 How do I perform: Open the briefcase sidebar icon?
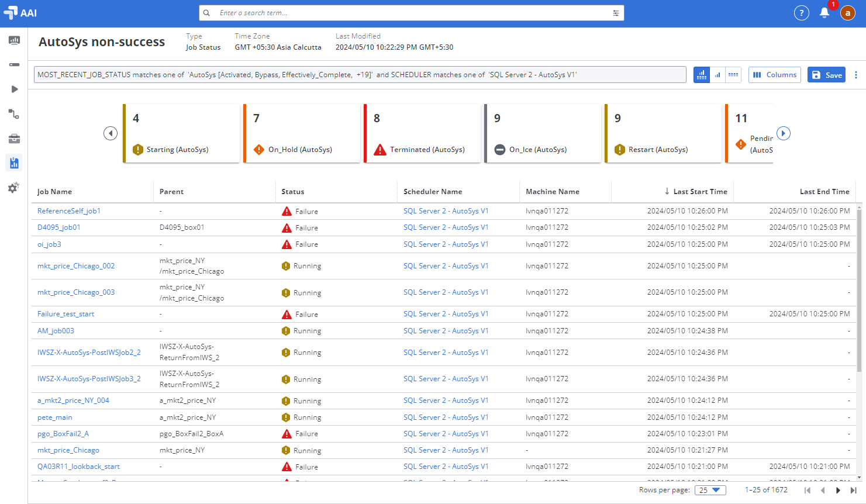click(x=14, y=139)
